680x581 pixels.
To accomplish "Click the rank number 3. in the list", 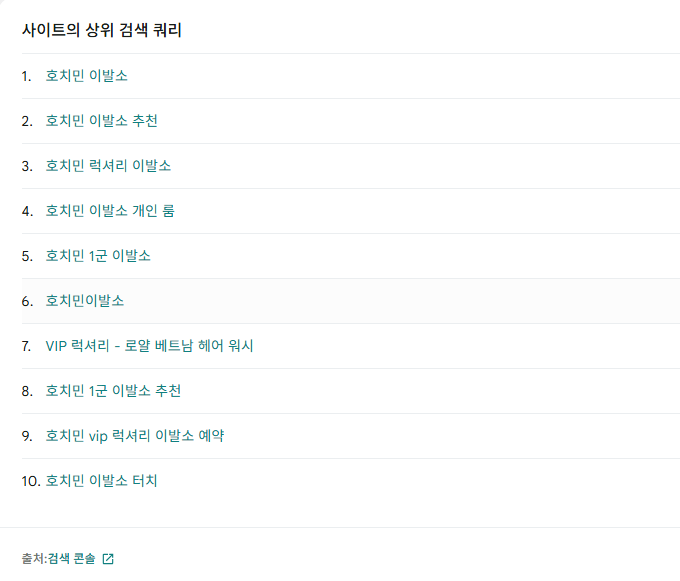I will 27,166.
